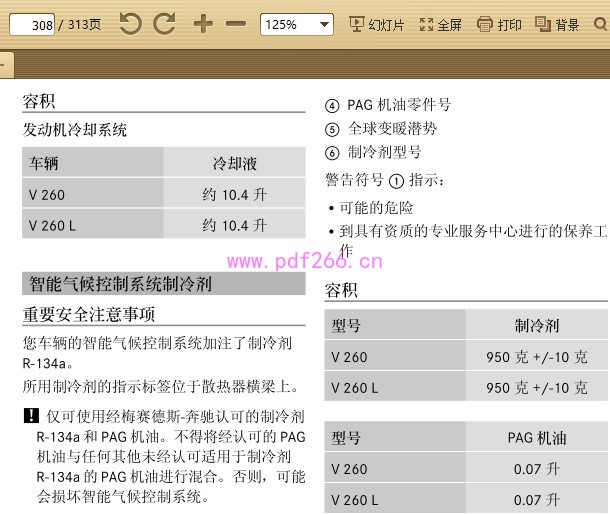Zoom in with the plus icon
Viewport: 610px width, 515px height.
pyautogui.click(x=203, y=24)
